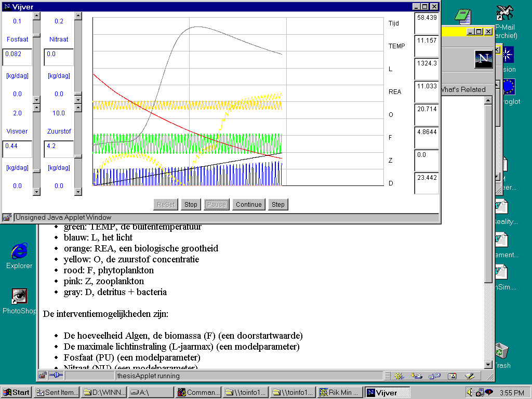Click the computer media icon in system tray
532x399 pixels.
pos(480,393)
